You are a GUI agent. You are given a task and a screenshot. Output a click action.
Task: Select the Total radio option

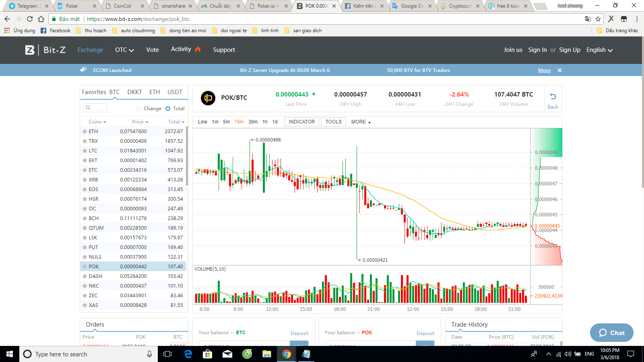[168, 109]
